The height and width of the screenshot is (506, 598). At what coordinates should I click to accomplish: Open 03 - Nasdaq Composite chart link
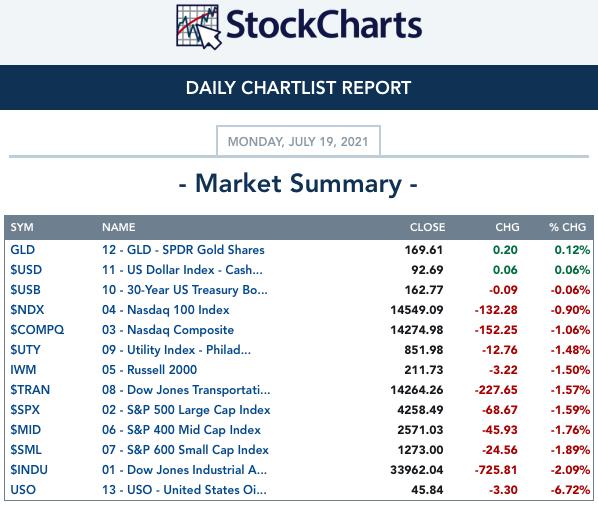(x=168, y=330)
